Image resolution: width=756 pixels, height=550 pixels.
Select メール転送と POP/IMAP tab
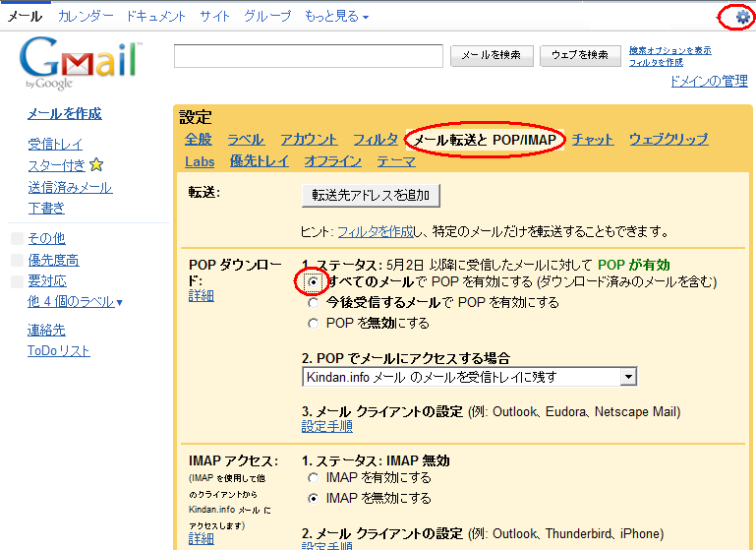(x=485, y=140)
